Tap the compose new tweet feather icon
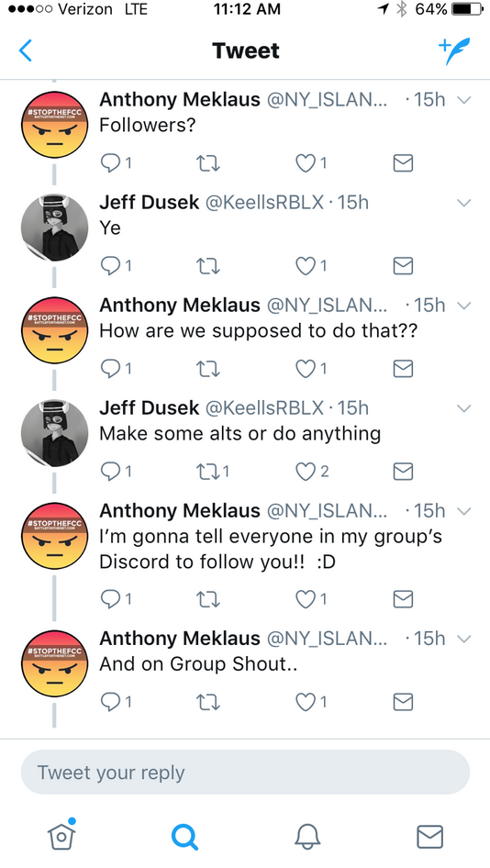This screenshot has width=490, height=868. pyautogui.click(x=454, y=51)
